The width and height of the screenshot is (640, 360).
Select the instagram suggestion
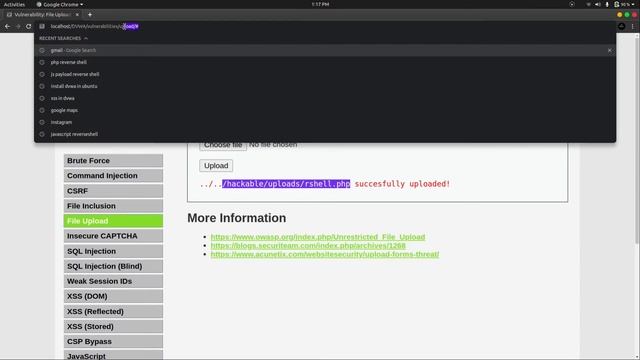click(x=325, y=122)
